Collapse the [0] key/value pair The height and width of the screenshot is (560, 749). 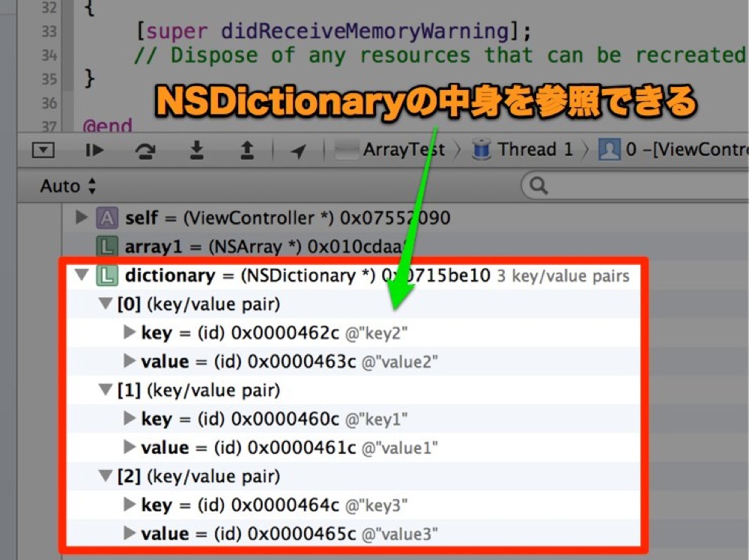106,303
